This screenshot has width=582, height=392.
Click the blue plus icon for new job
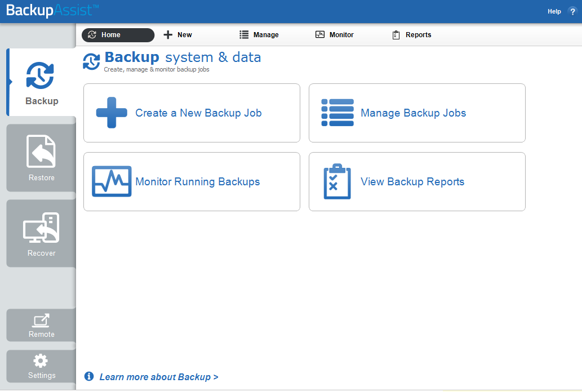tap(112, 113)
